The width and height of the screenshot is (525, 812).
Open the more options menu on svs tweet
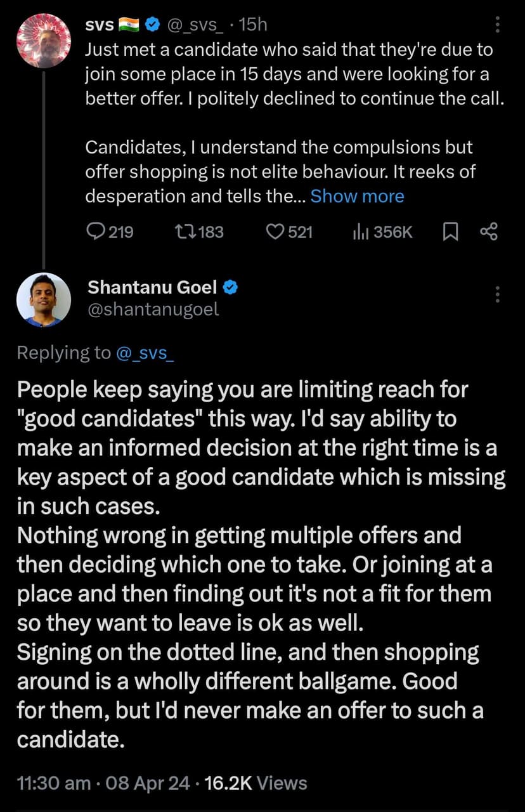[x=497, y=25]
